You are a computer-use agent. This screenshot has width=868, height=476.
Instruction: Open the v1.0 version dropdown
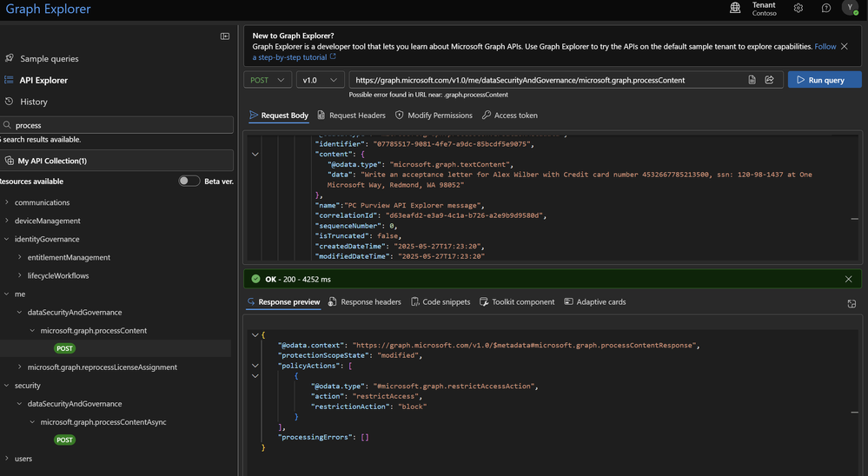[319, 80]
